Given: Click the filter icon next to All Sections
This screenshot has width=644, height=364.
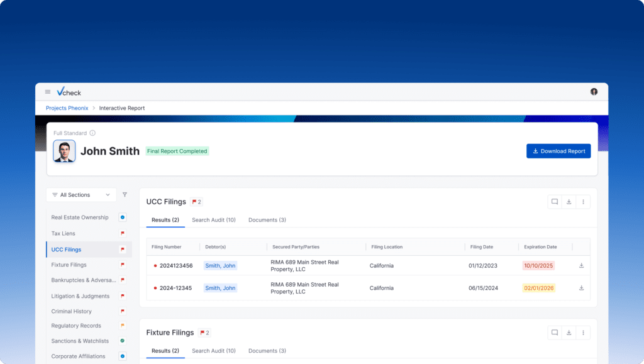Looking at the screenshot, I should click(x=125, y=195).
